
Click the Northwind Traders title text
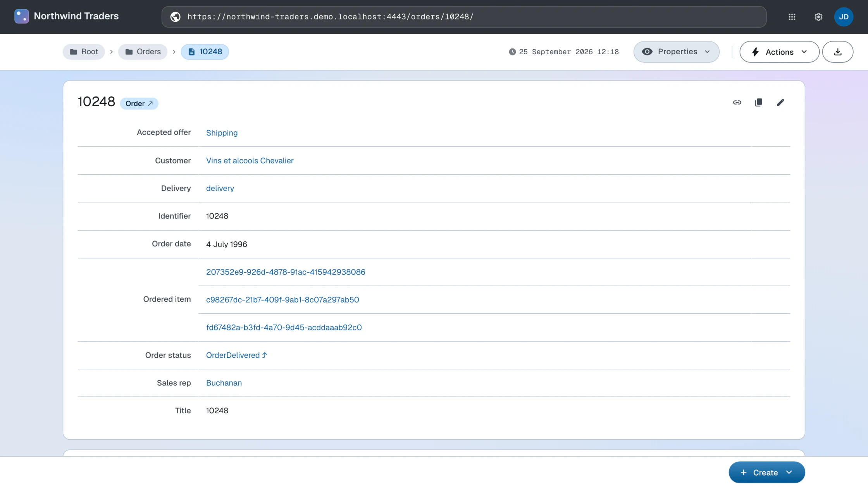click(x=76, y=16)
